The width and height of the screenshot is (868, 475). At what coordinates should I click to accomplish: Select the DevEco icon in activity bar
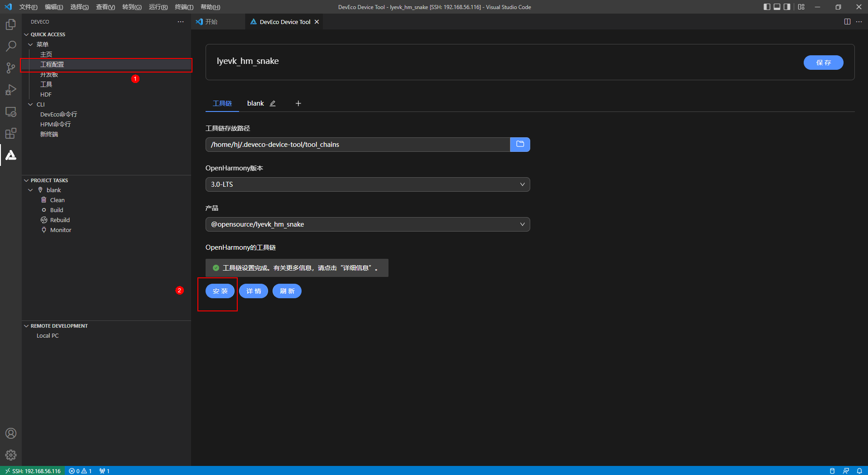point(11,155)
